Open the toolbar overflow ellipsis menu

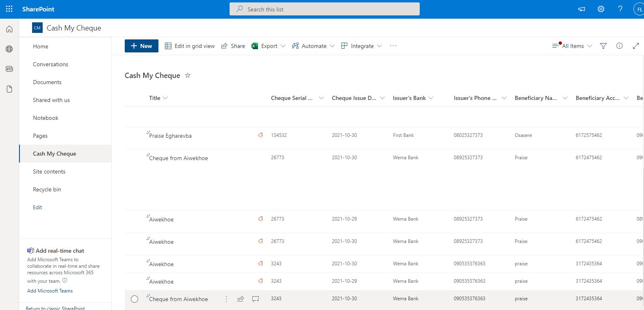(393, 46)
